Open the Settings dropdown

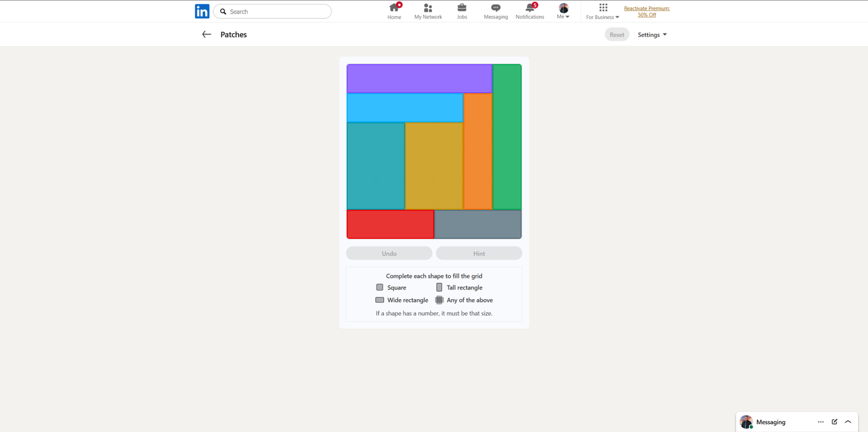(x=652, y=35)
